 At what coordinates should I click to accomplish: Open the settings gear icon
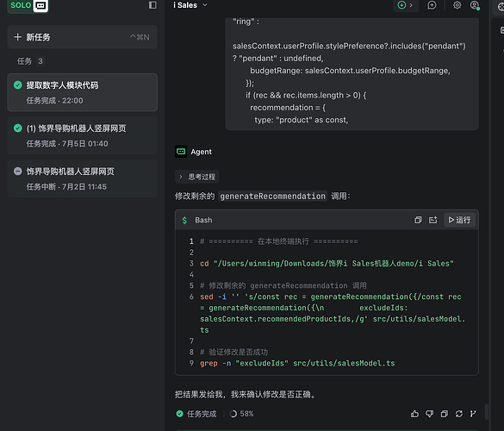457,5
